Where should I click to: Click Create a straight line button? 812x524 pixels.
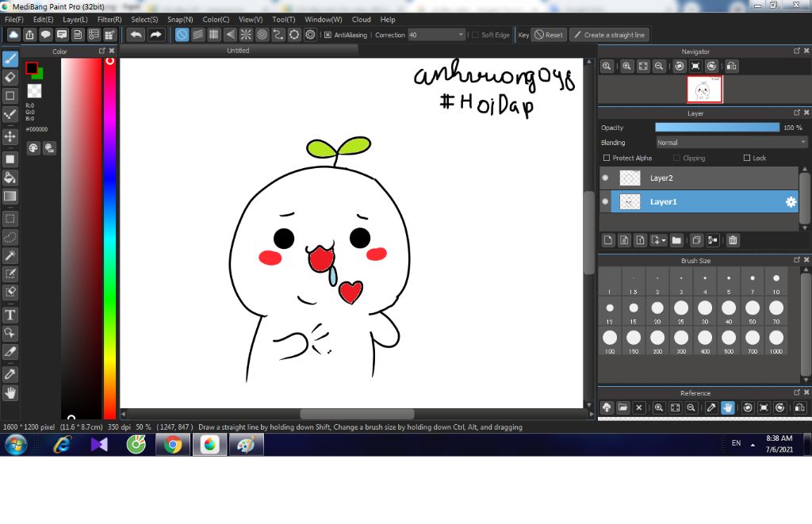point(610,35)
